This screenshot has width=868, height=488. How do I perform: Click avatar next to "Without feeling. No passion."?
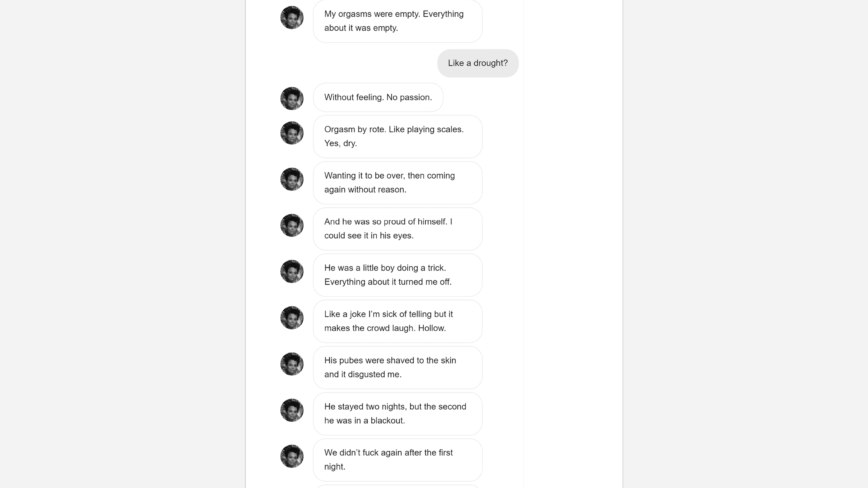tap(292, 99)
